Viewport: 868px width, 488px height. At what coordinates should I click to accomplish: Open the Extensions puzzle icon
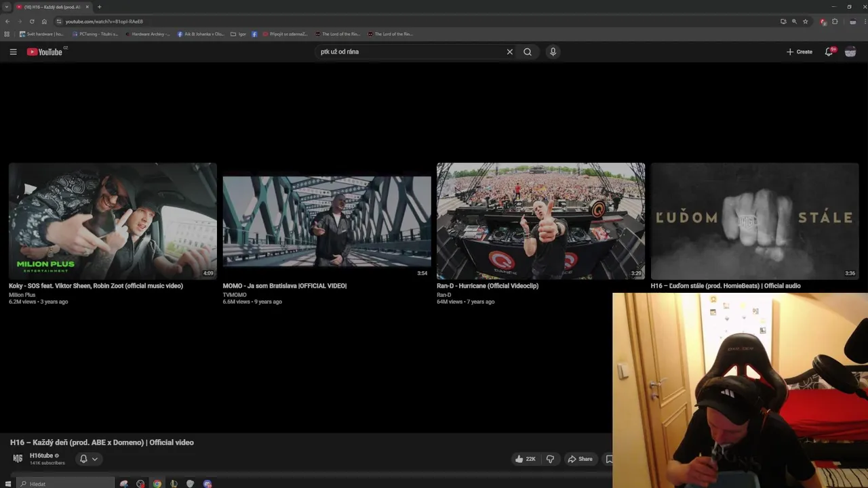[835, 21]
